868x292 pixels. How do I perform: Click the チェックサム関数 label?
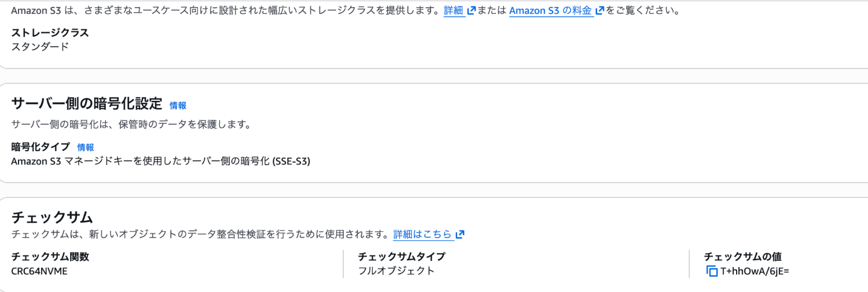[50, 257]
